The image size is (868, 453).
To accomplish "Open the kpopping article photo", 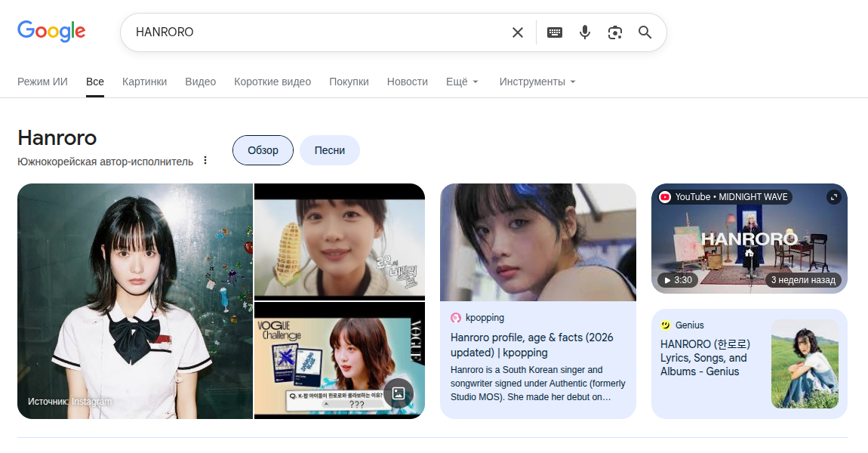I will coord(538,242).
